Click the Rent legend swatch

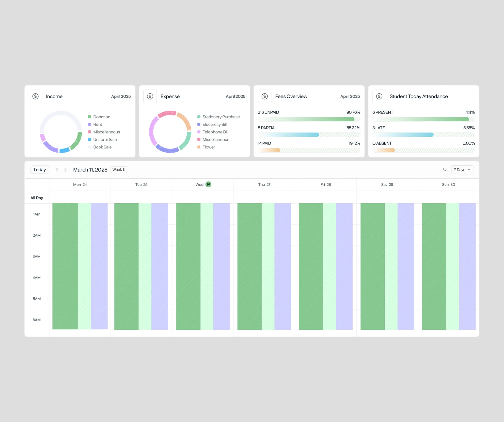click(90, 124)
